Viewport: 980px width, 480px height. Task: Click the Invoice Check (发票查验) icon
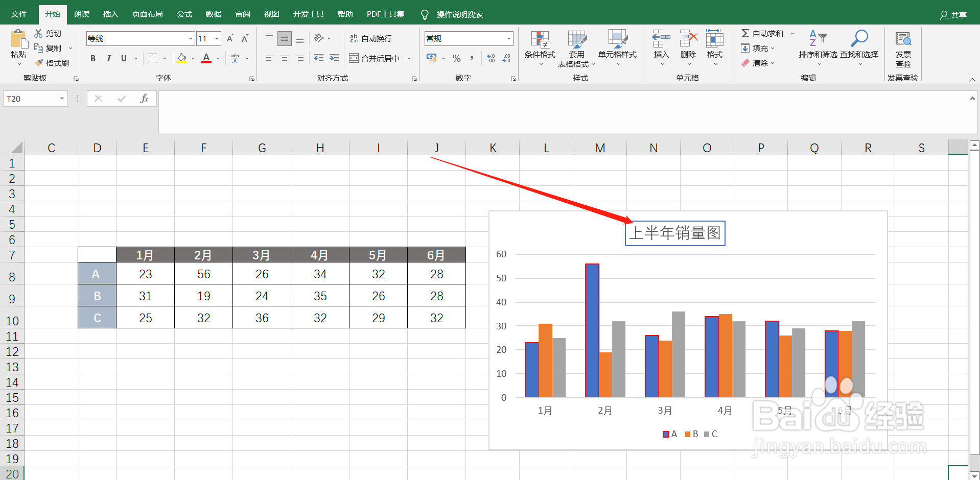903,39
